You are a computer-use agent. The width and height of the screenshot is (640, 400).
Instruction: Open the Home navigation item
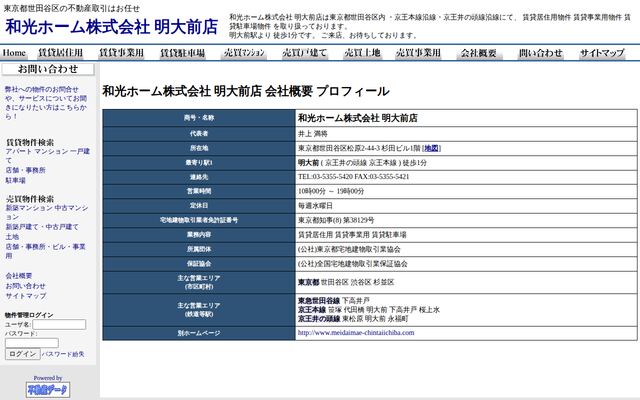pos(14,53)
